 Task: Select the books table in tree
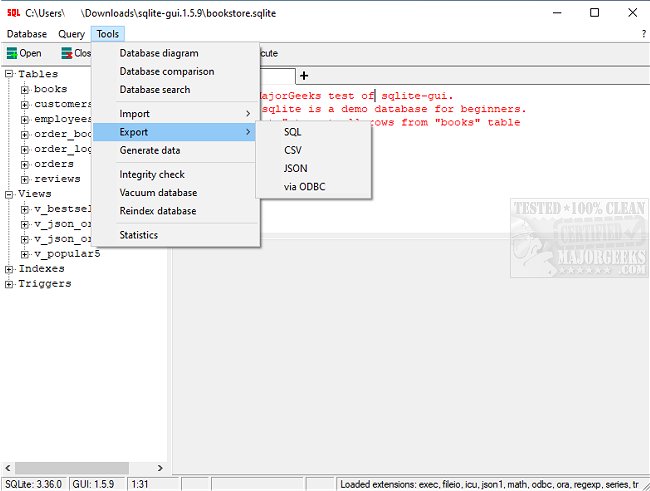pos(51,89)
